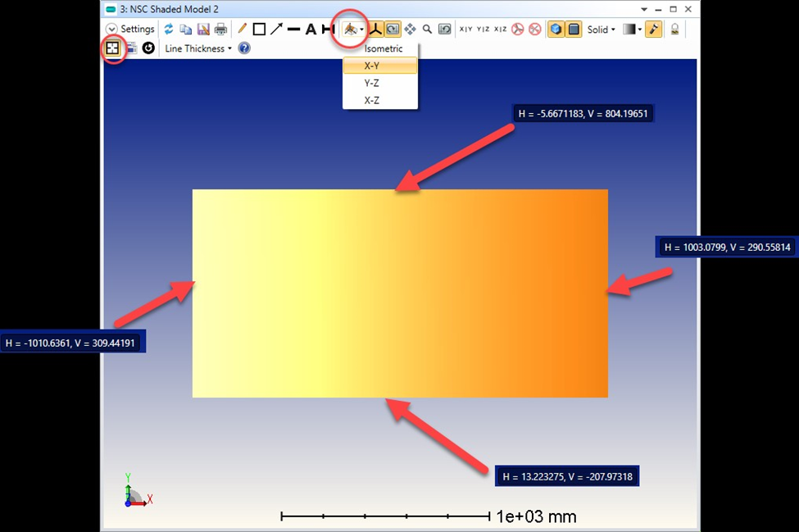Viewport: 799px width, 532px height.
Task: Click the Refresh/update icon
Action: pos(168,28)
